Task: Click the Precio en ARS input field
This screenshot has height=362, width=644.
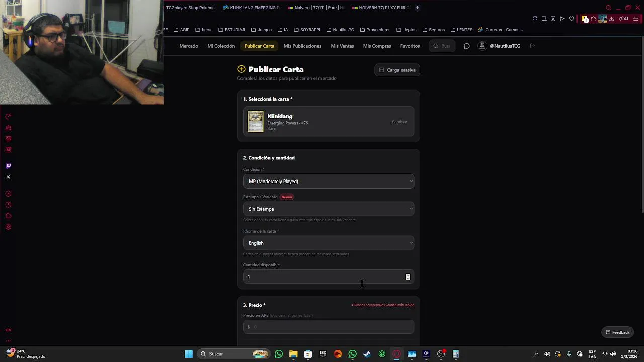Action: coord(329,327)
